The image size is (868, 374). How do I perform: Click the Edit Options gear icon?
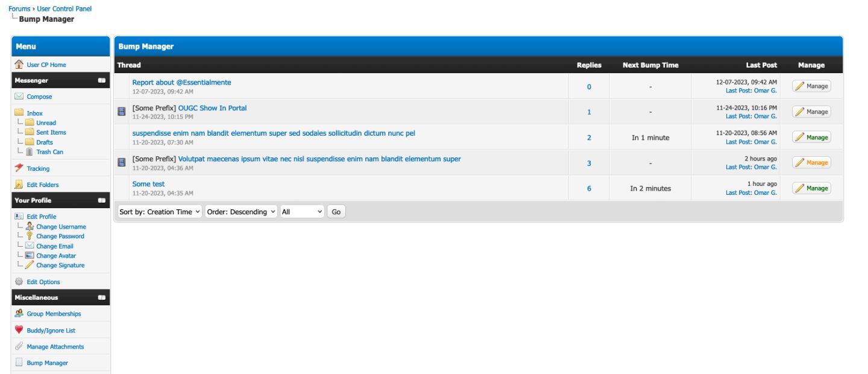pos(19,282)
